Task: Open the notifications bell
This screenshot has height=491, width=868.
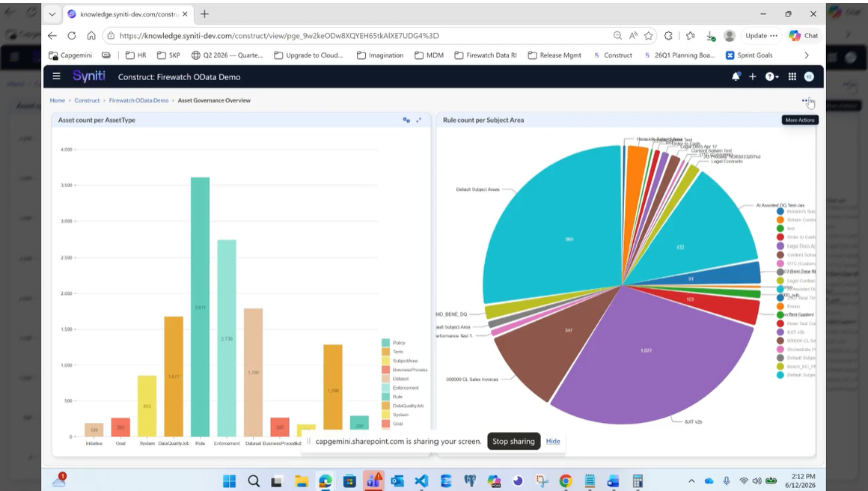Action: click(x=736, y=77)
